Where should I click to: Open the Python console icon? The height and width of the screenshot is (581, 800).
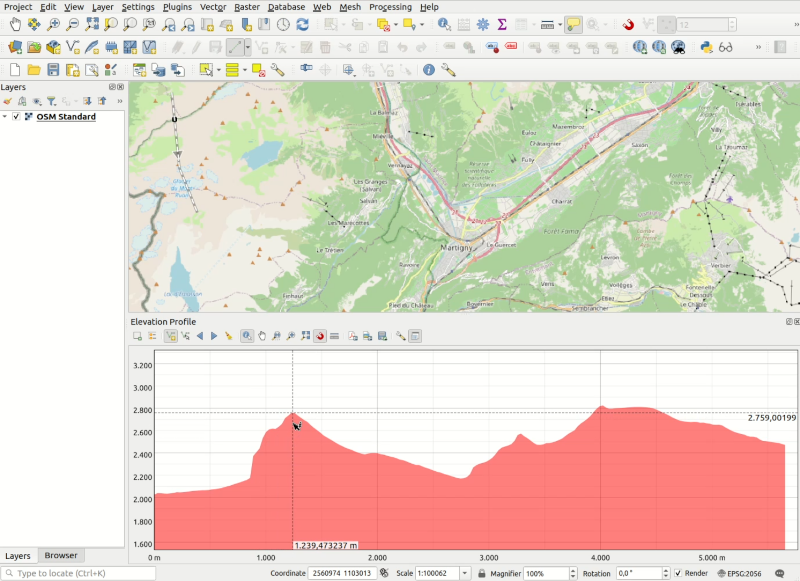tap(706, 47)
